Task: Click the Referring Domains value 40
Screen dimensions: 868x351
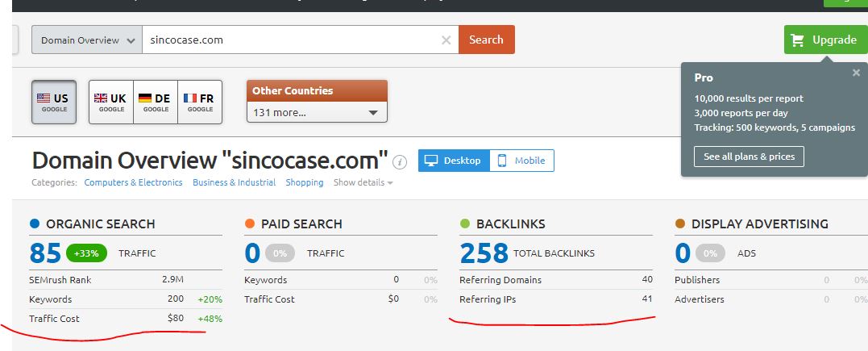Action: point(647,279)
